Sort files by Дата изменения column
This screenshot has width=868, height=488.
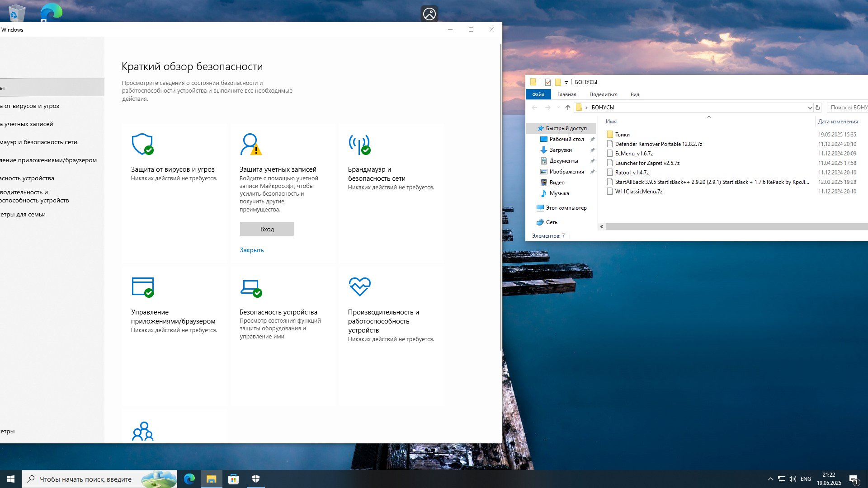pyautogui.click(x=838, y=122)
